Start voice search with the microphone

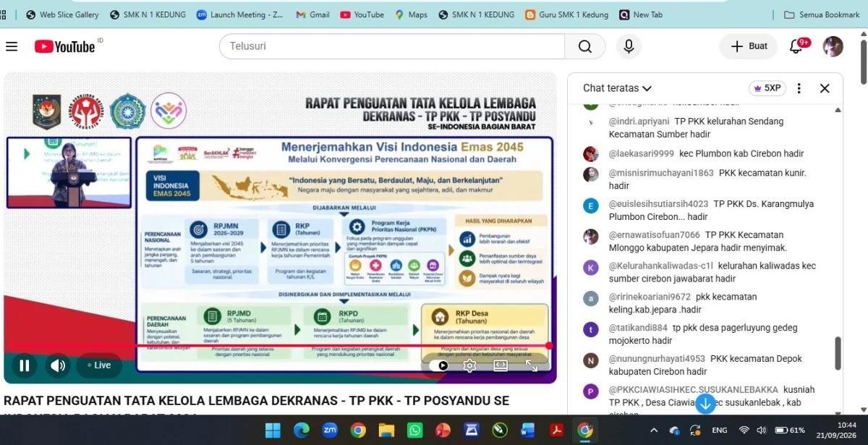(x=629, y=46)
